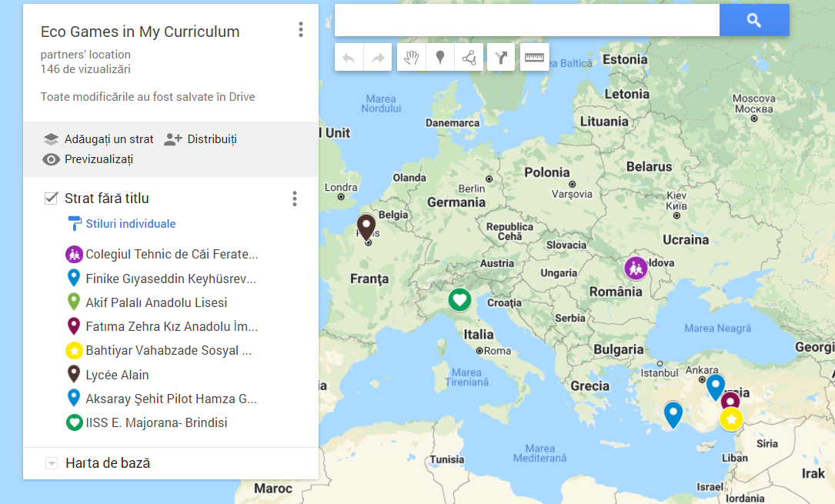Open the map options three-dot menu

301,30
